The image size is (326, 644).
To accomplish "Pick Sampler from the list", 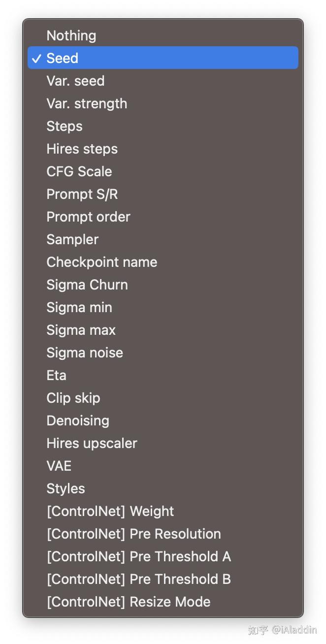I will 72,239.
